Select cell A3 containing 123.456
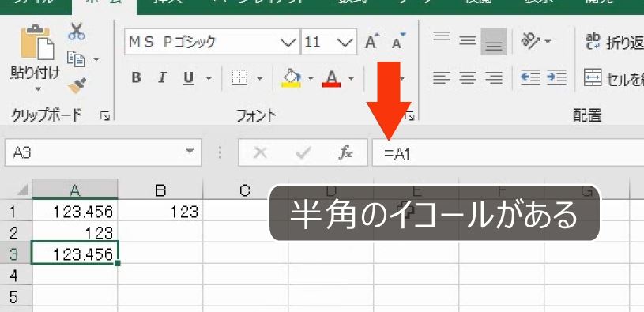This screenshot has width=644, height=312. tap(75, 254)
